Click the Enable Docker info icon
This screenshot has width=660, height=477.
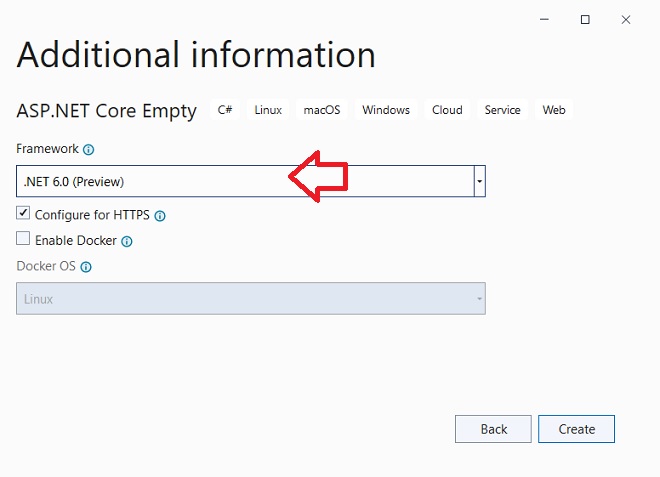coord(127,241)
